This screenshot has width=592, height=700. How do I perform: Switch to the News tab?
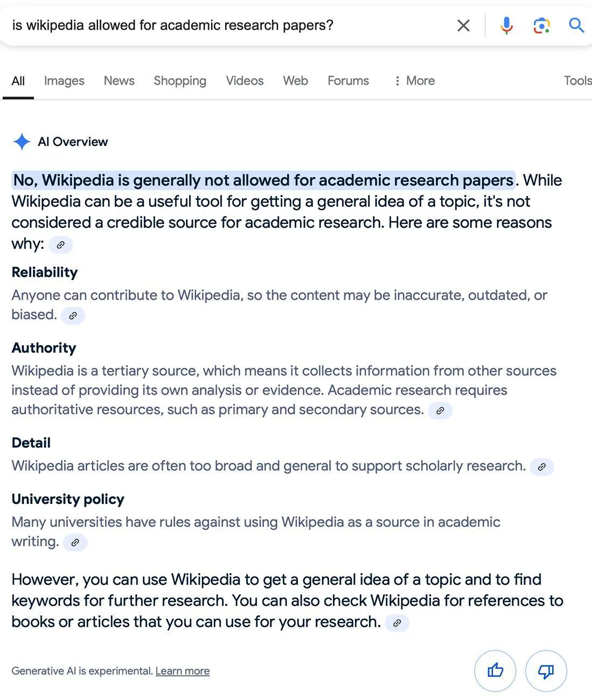click(x=119, y=81)
